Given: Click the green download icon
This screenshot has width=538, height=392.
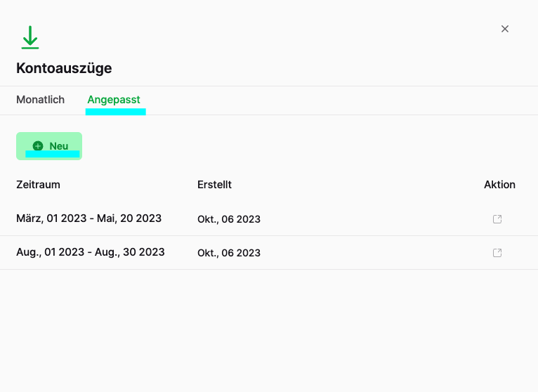Looking at the screenshot, I should (29, 37).
